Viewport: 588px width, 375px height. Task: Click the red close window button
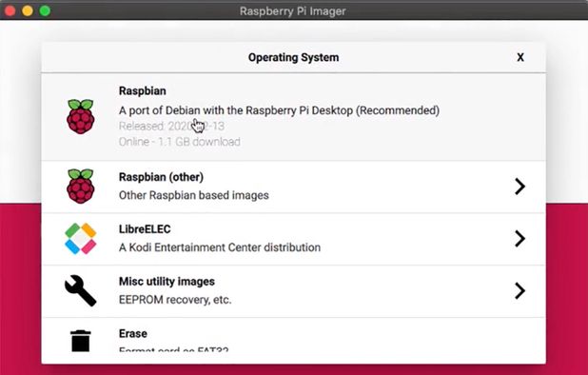[x=10, y=10]
